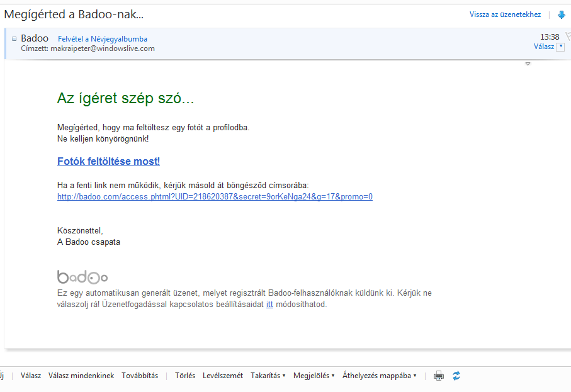
Task: Click Továbbítás to forward the message
Action: click(x=140, y=376)
